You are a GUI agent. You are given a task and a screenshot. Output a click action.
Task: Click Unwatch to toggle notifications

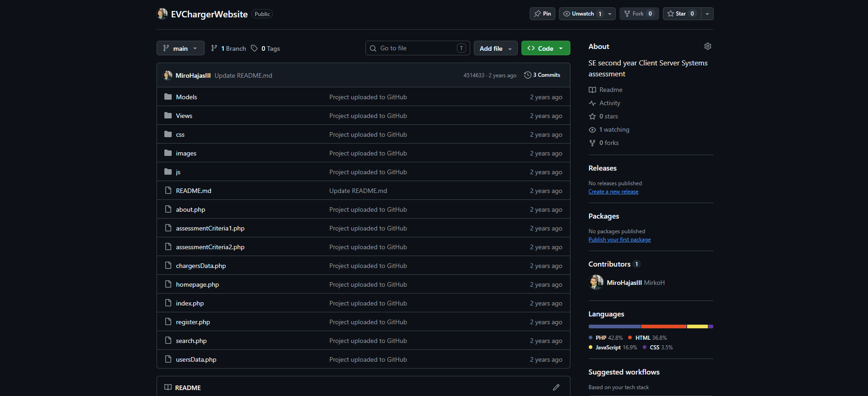(582, 14)
